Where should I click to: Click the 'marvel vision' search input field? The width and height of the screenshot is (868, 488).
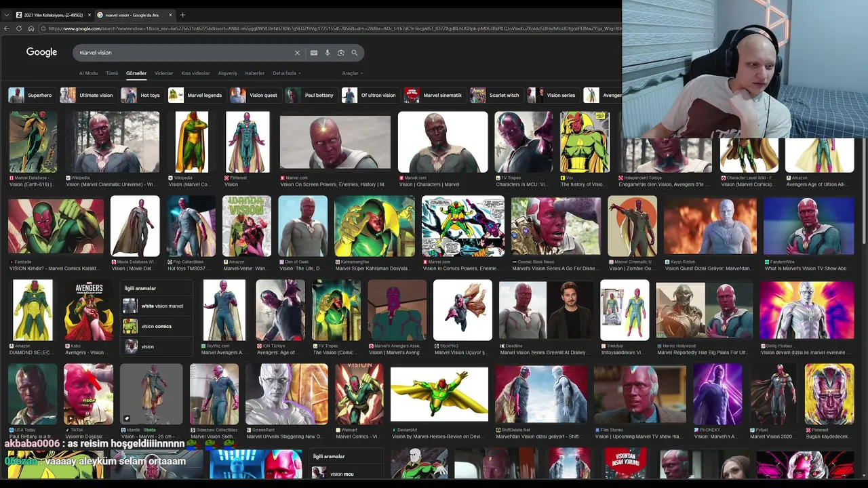tap(183, 52)
